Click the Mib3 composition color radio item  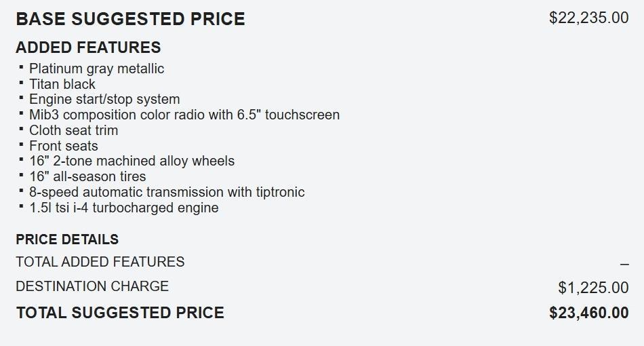(184, 115)
